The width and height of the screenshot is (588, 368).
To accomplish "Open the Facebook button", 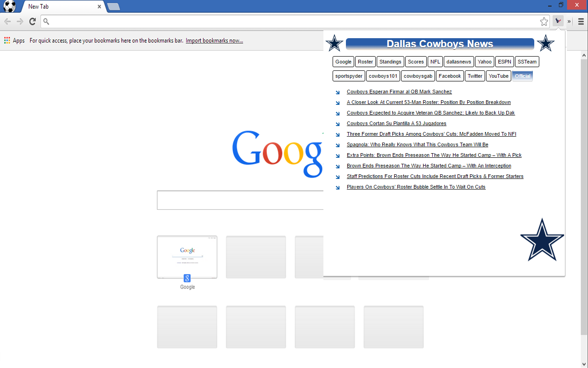I will tap(450, 76).
